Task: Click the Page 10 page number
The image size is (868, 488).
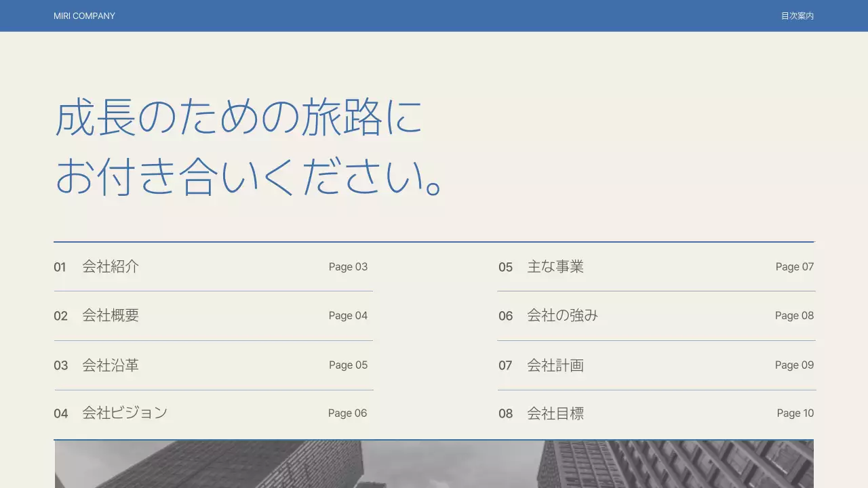Action: coord(795,413)
